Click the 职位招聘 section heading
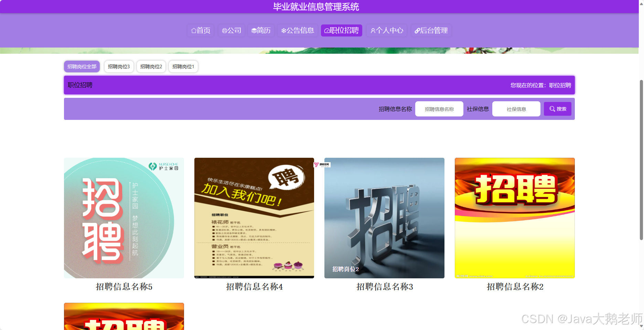 (80, 85)
